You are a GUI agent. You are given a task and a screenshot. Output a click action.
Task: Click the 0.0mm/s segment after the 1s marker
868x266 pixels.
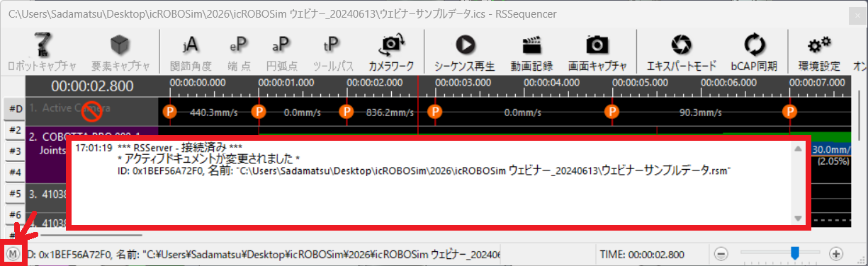[303, 112]
